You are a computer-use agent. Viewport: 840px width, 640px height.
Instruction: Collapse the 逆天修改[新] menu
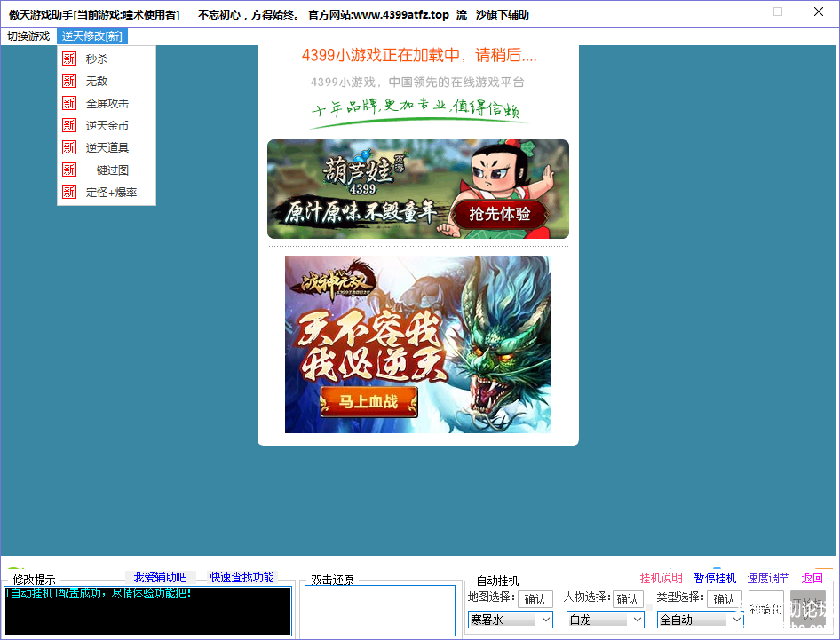pos(92,36)
